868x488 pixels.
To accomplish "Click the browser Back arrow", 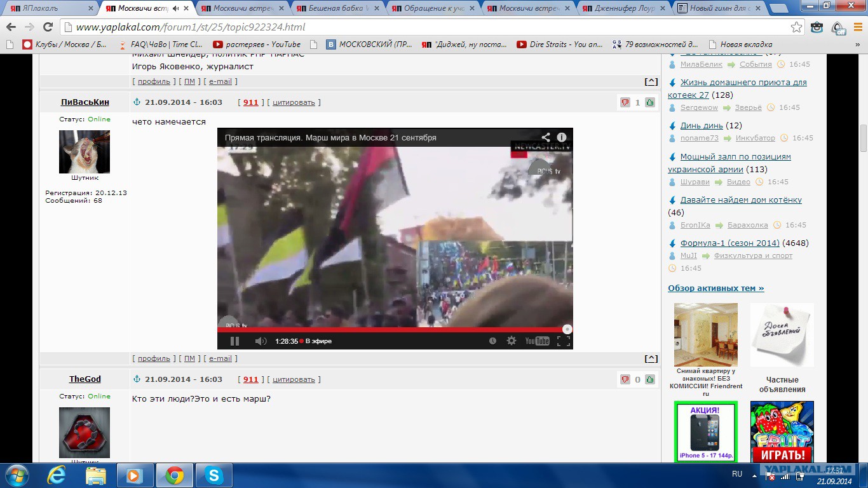I will coord(11,27).
